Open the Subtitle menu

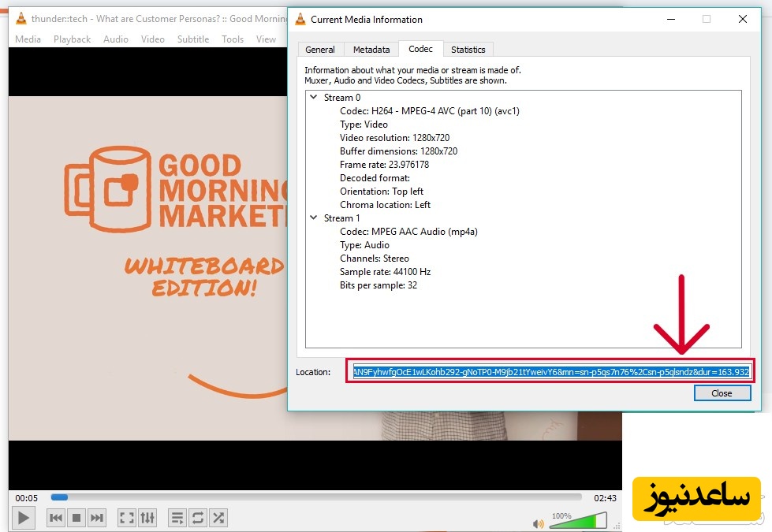tap(193, 39)
